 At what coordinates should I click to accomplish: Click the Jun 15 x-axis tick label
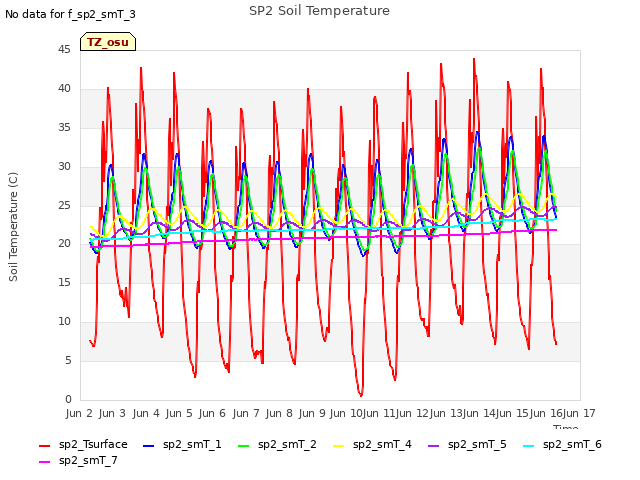pos(512,413)
